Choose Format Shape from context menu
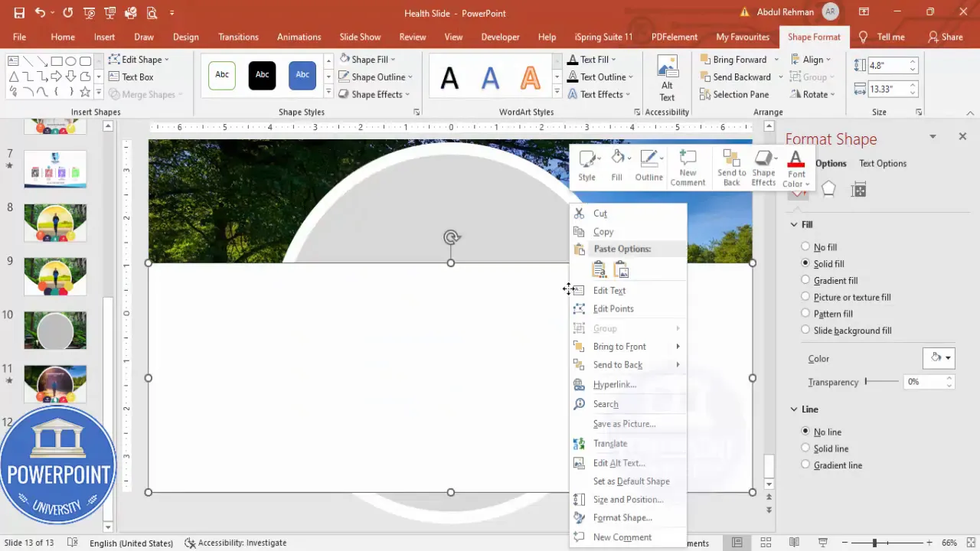This screenshot has width=980, height=551. [628, 517]
